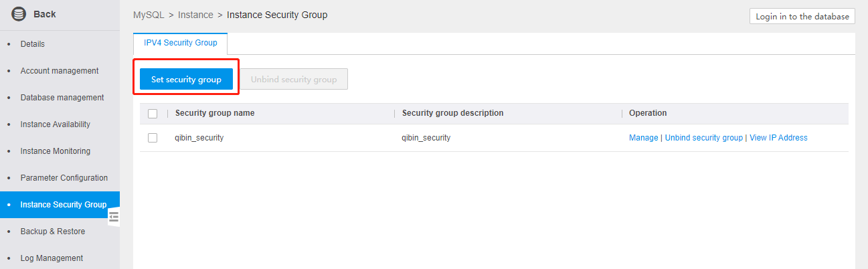The image size is (868, 269).
Task: Go to Instance Monitoring
Action: click(x=56, y=151)
